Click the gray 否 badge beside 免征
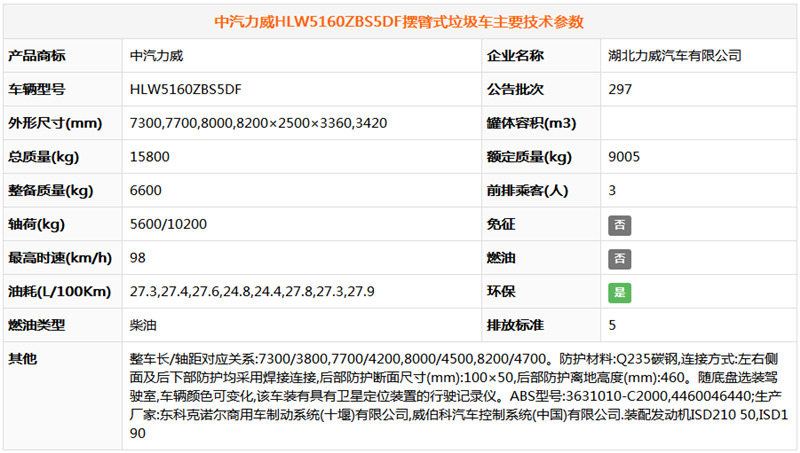Image resolution: width=800 pixels, height=453 pixels. click(620, 225)
